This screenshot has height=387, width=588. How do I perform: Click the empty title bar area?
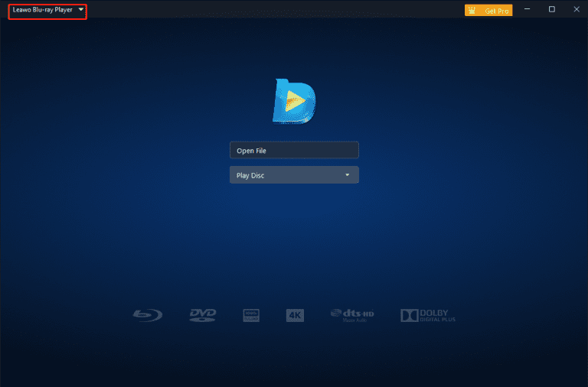point(268,10)
